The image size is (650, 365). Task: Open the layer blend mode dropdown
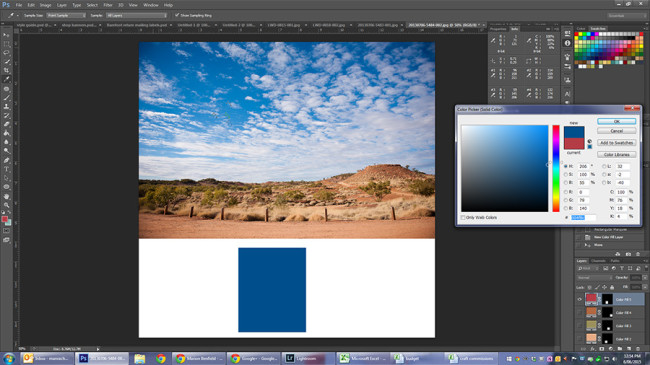pyautogui.click(x=594, y=277)
